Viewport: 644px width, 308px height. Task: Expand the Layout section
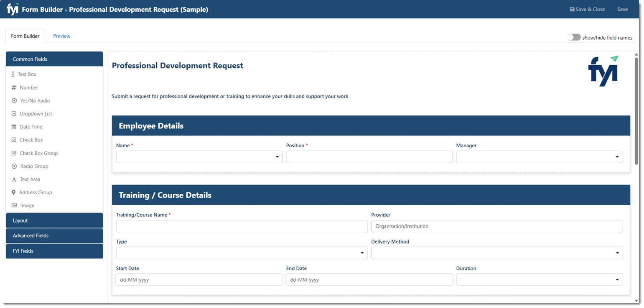point(54,221)
